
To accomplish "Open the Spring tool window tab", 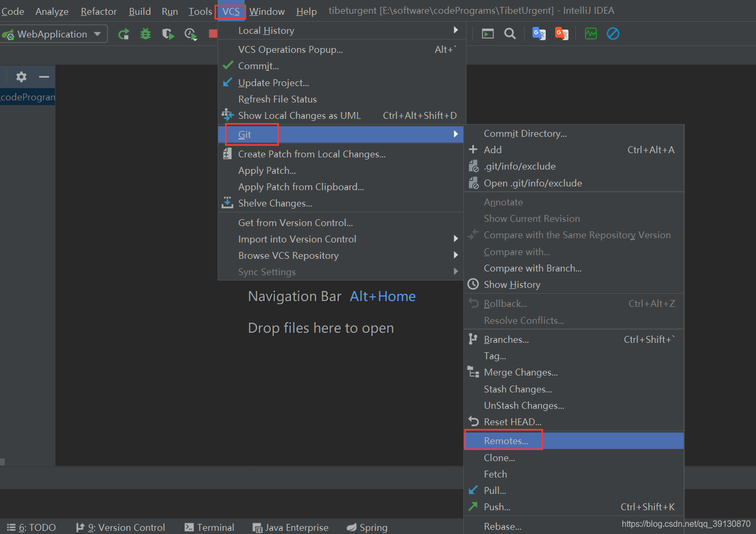I will click(x=367, y=527).
